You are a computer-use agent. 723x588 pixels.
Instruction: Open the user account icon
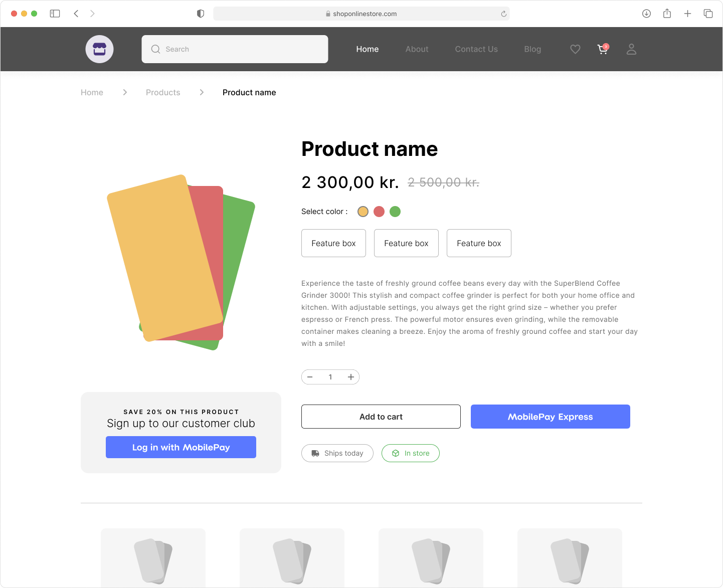coord(631,49)
